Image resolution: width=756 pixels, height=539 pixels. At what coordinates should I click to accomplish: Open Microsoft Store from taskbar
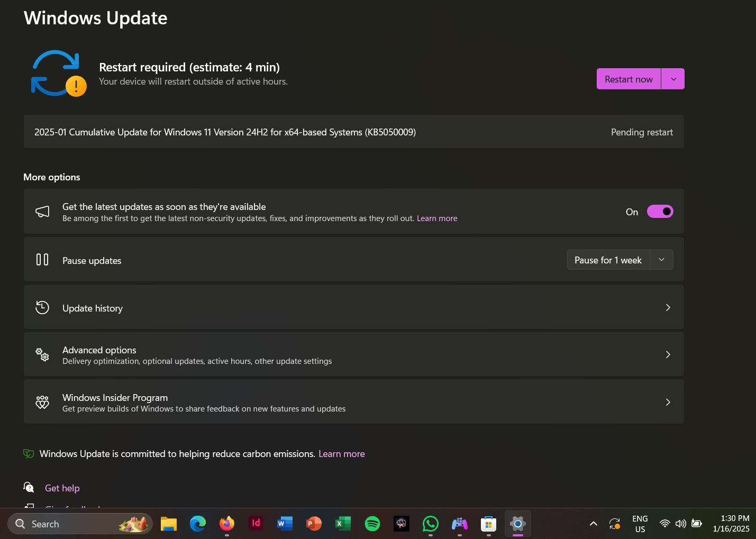(x=489, y=524)
